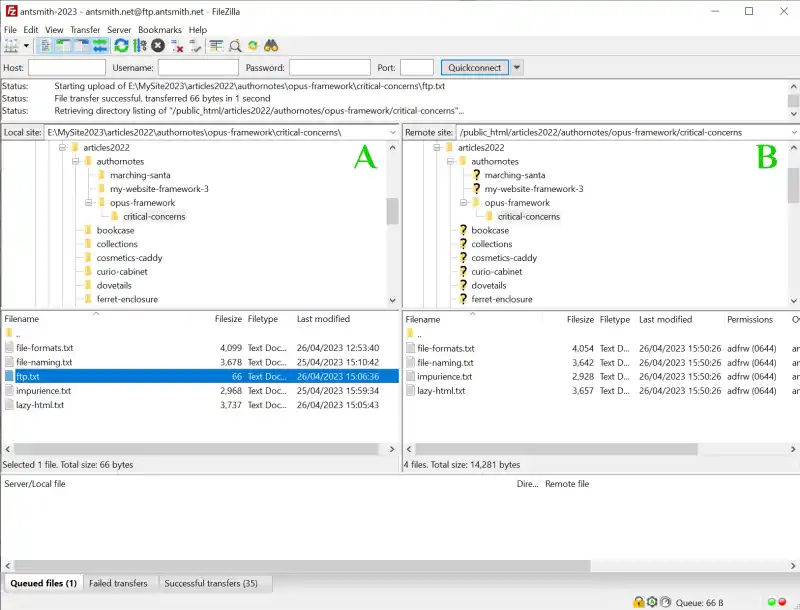The width and height of the screenshot is (800, 610).
Task: Select local critical-concerns folder in tree
Action: pos(154,216)
